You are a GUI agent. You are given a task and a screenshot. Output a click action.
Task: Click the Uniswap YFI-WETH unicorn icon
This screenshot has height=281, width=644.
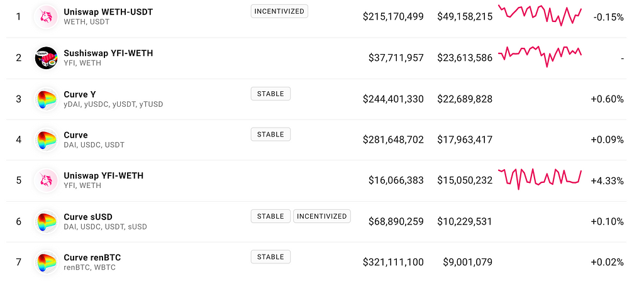[47, 180]
